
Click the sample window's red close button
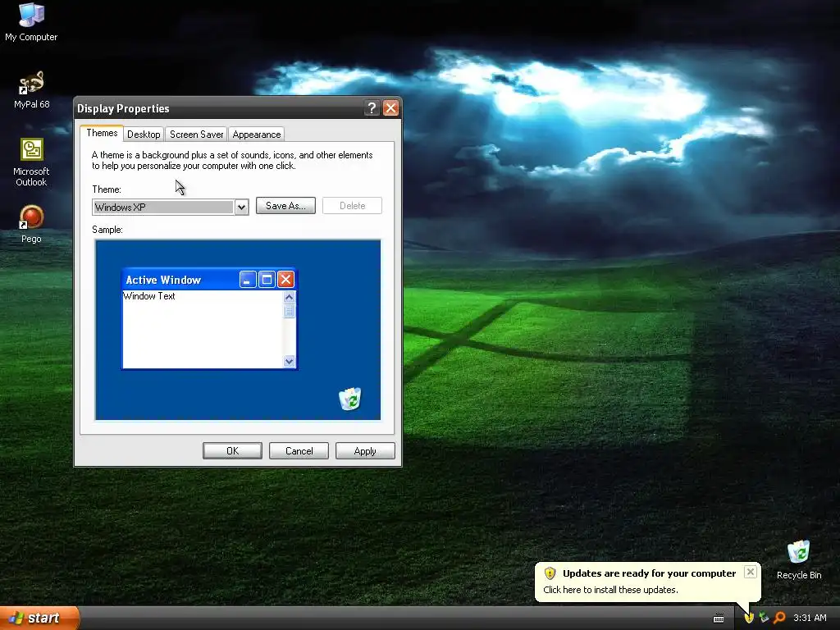(286, 279)
